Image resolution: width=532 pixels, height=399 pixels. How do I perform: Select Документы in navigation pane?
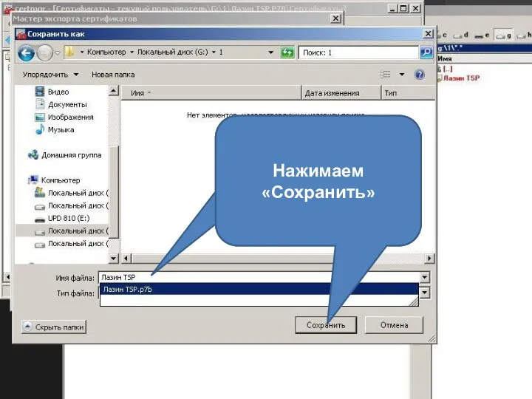[x=67, y=104]
